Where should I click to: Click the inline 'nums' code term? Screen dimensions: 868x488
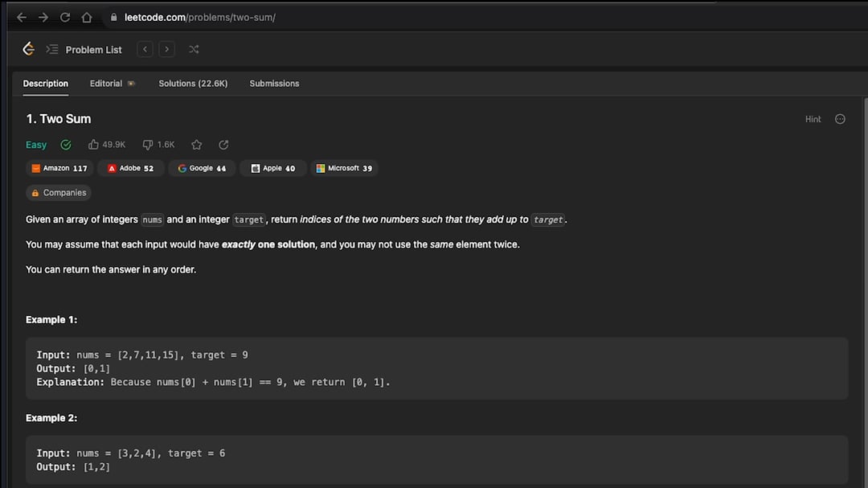click(x=152, y=220)
